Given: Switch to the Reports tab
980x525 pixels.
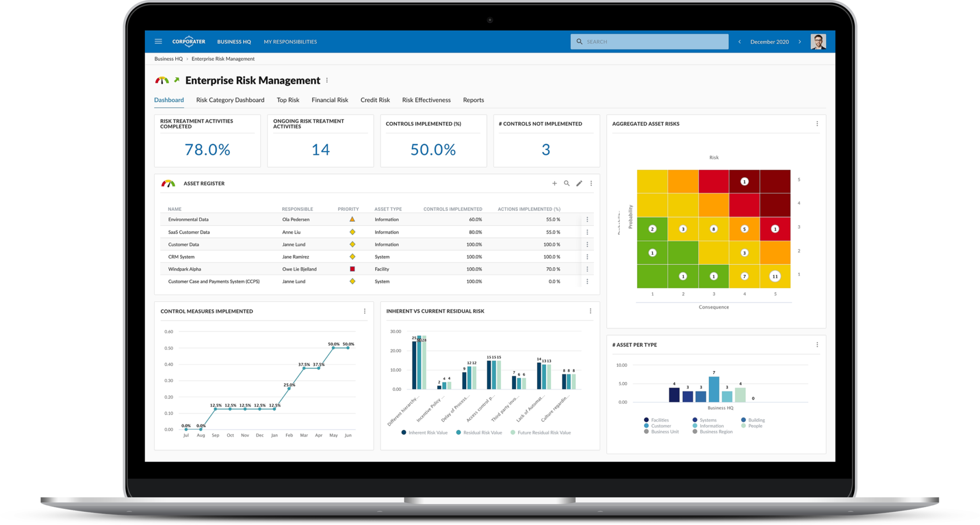Looking at the screenshot, I should pos(474,99).
